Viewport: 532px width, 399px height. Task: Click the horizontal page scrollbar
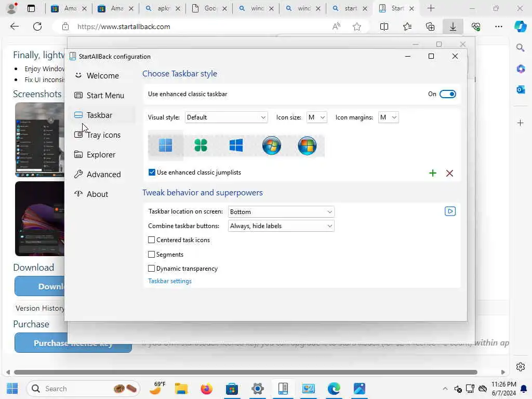(x=246, y=372)
